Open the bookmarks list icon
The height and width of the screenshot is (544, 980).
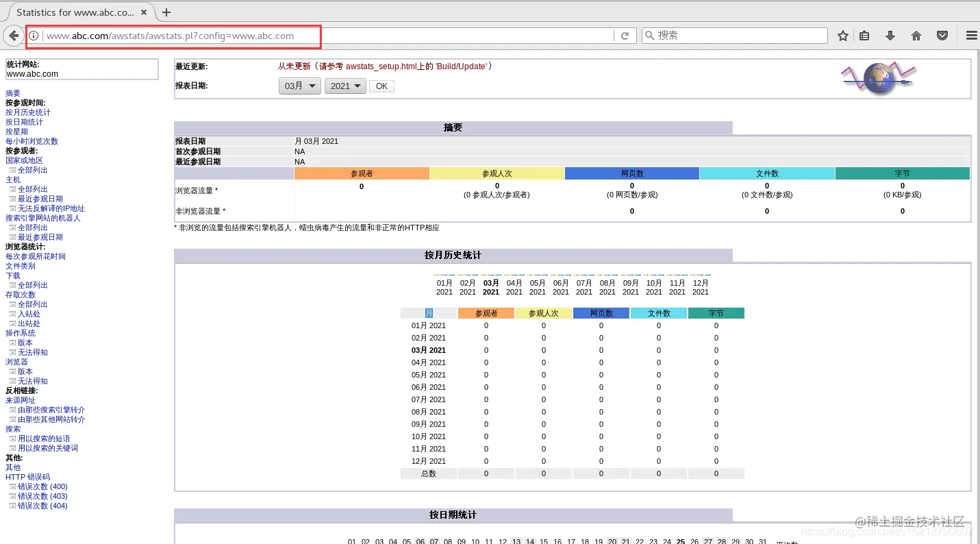[x=865, y=36]
